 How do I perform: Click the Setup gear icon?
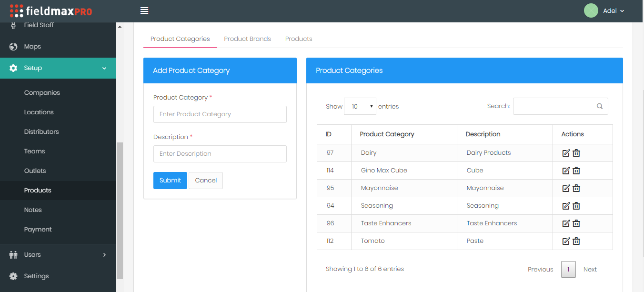click(x=13, y=68)
